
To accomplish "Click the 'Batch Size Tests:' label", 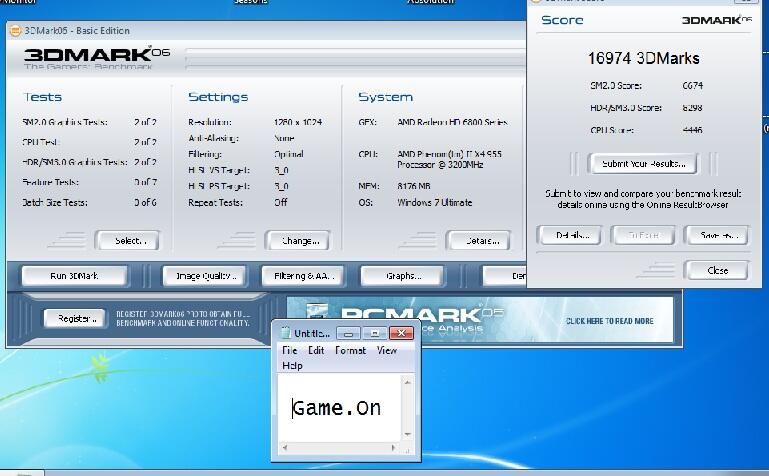I will (55, 202).
